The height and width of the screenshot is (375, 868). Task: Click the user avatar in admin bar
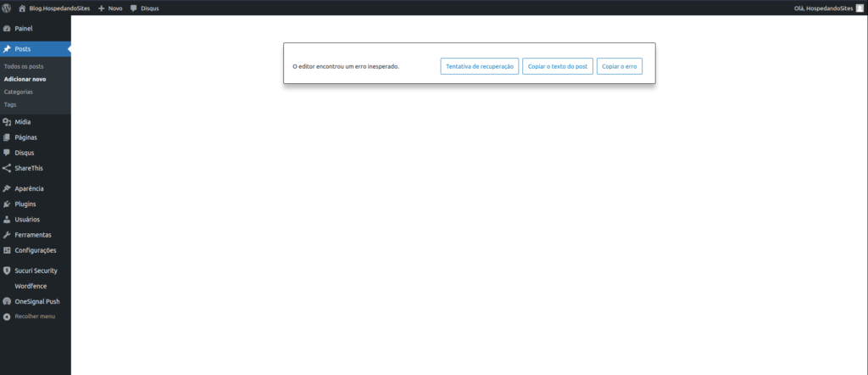coord(860,8)
